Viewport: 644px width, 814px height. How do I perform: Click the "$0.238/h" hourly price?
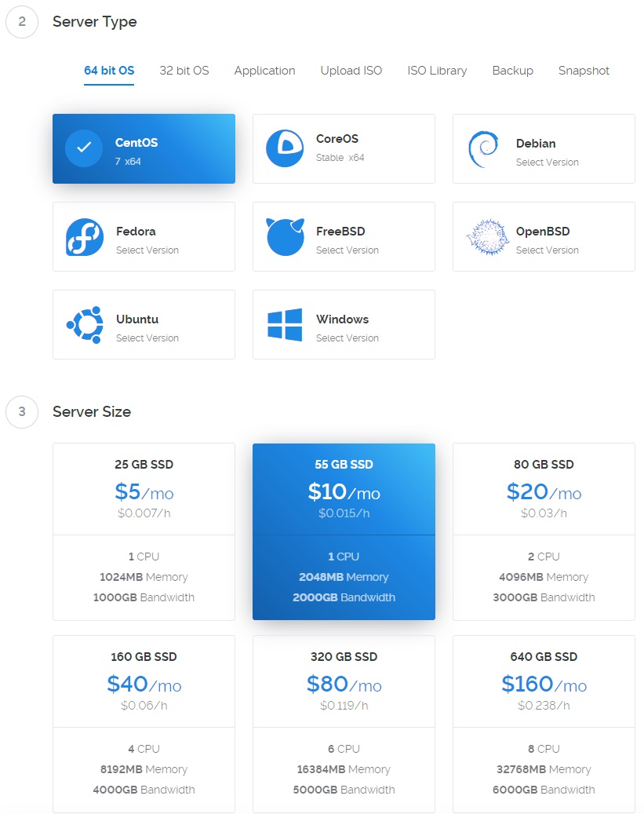pos(544,706)
